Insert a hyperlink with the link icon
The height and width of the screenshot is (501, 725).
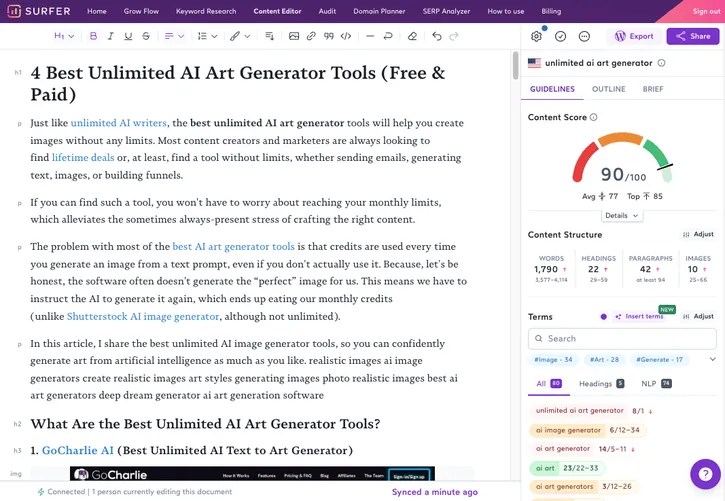[x=311, y=36]
